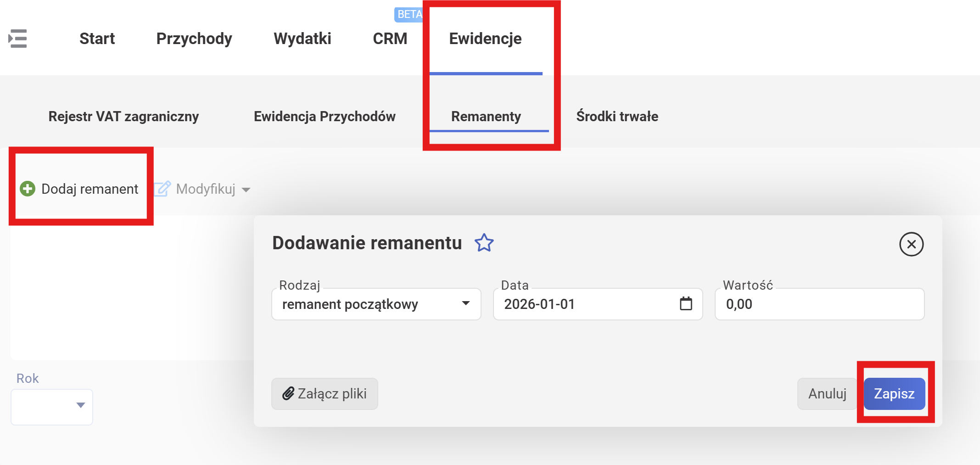Image resolution: width=980 pixels, height=465 pixels.
Task: Expand the Modyfikuj dropdown arrow
Action: pyautogui.click(x=246, y=190)
